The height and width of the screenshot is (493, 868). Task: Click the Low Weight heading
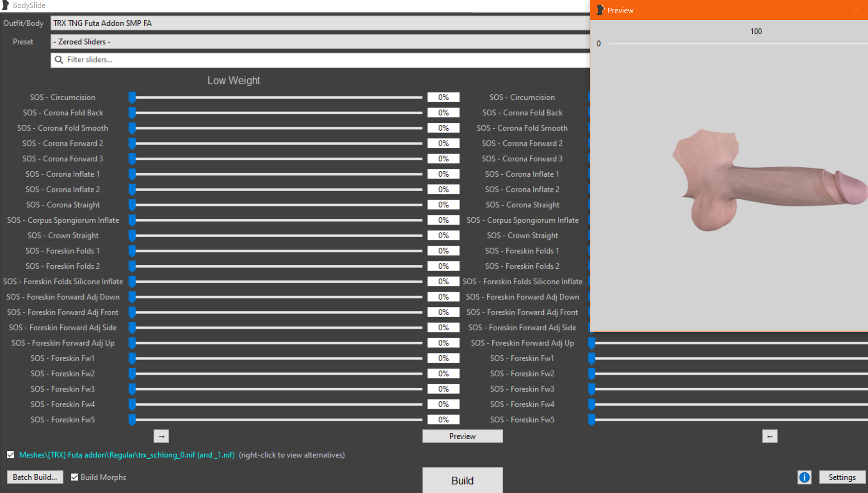coord(233,80)
